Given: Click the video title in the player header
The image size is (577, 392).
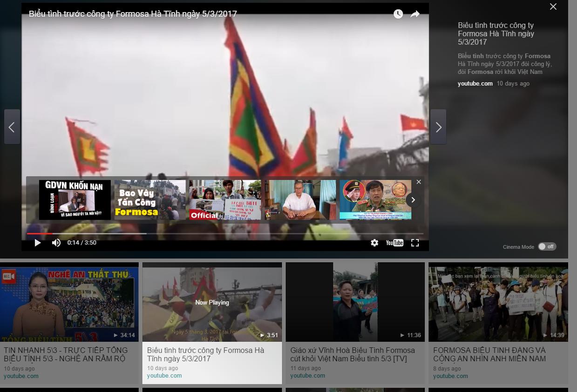Looking at the screenshot, I should pos(133,14).
